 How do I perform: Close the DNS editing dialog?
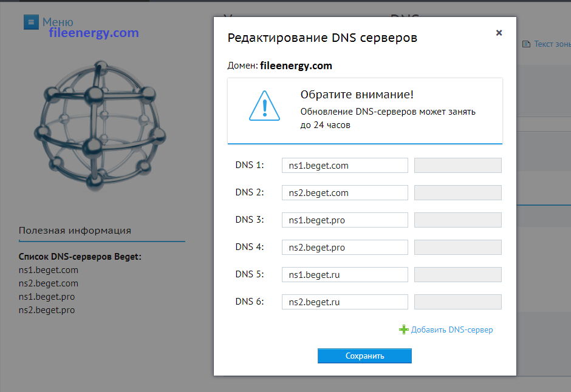[x=499, y=33]
